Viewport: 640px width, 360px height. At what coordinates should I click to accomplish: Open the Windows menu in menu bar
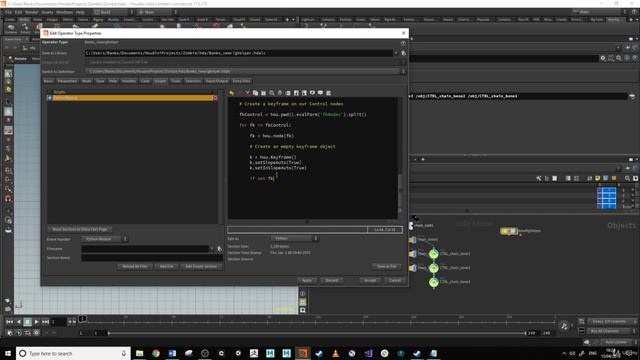[64, 12]
